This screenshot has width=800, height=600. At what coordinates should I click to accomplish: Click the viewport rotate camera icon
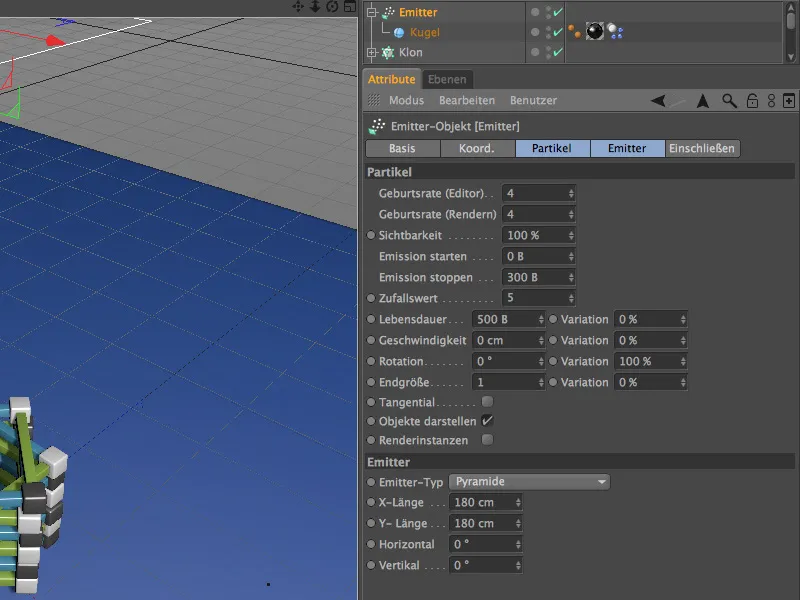click(x=332, y=6)
